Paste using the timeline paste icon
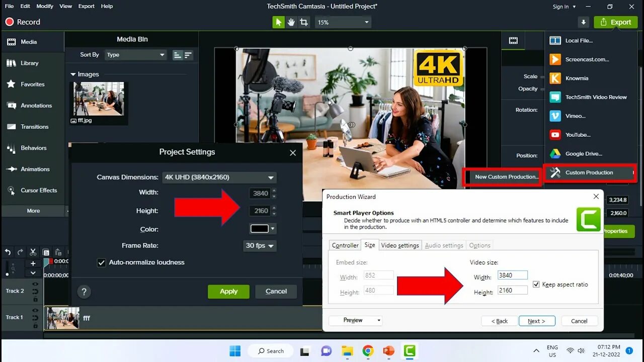This screenshot has height=362, width=644. [x=58, y=252]
